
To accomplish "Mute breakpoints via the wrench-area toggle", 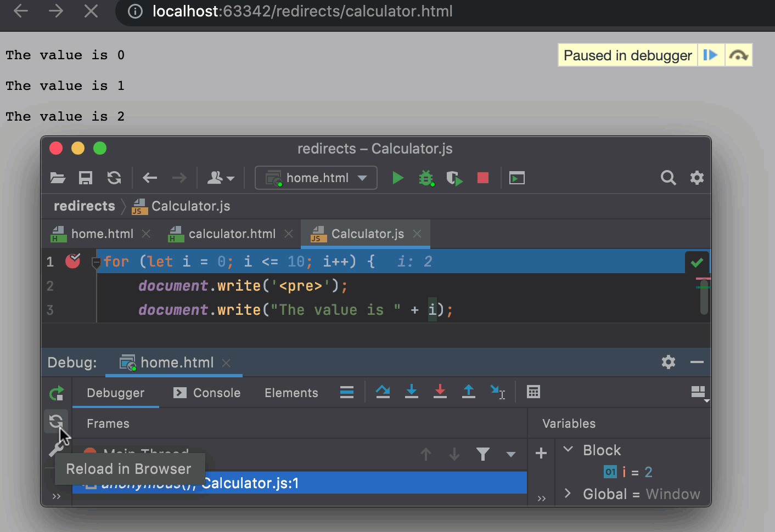I will click(57, 449).
